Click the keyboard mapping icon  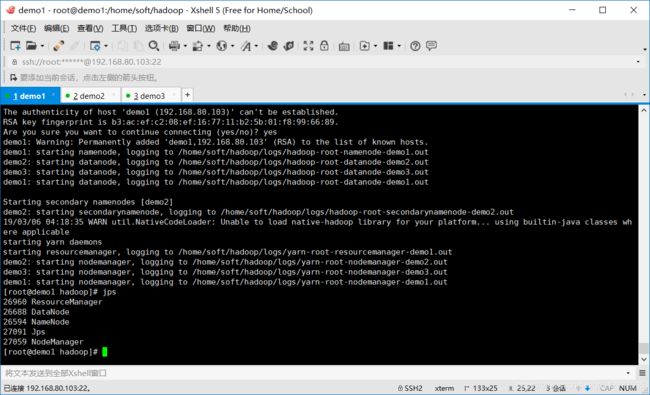pyautogui.click(x=344, y=46)
